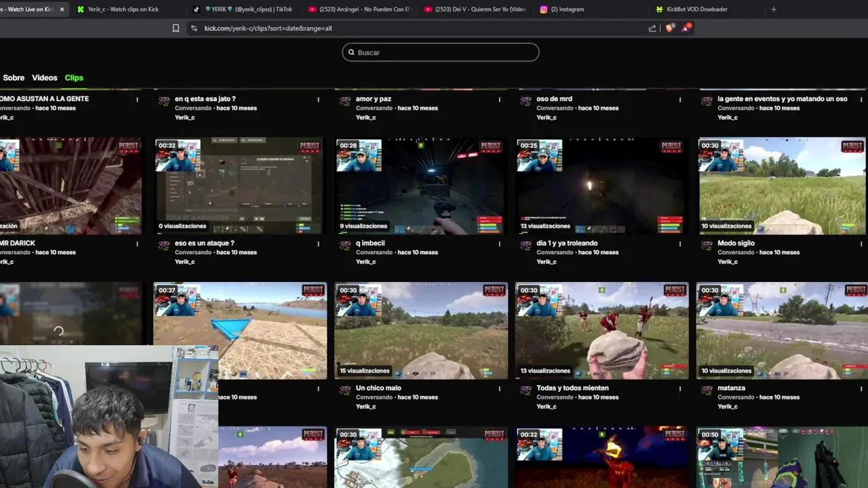The width and height of the screenshot is (868, 488).
Task: Open options menu for "oso de mrd" clip
Action: point(680,100)
